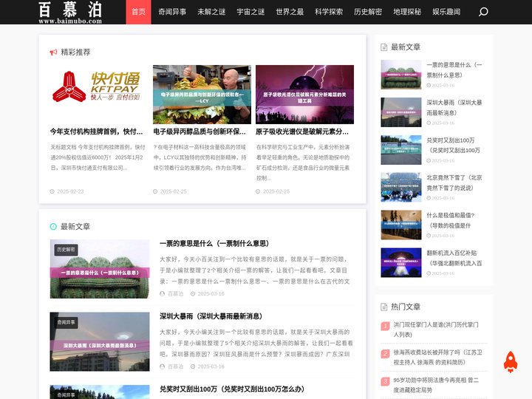Click the megaphone icon beside 精彩推荐
Screen dimensions: 532x399
coord(53,52)
